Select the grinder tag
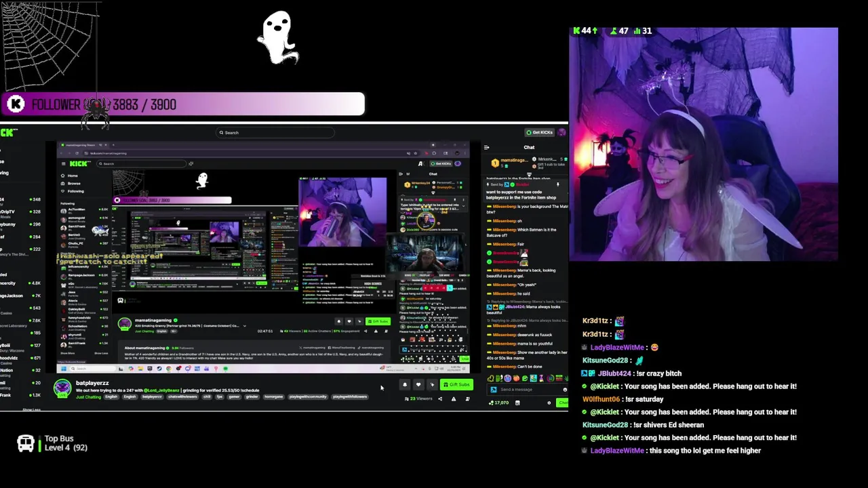868x488 pixels. point(252,396)
